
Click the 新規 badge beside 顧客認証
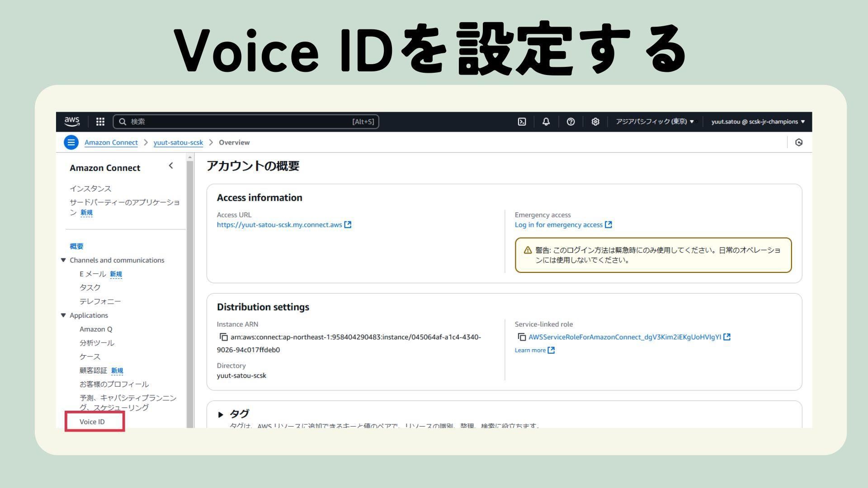click(117, 371)
